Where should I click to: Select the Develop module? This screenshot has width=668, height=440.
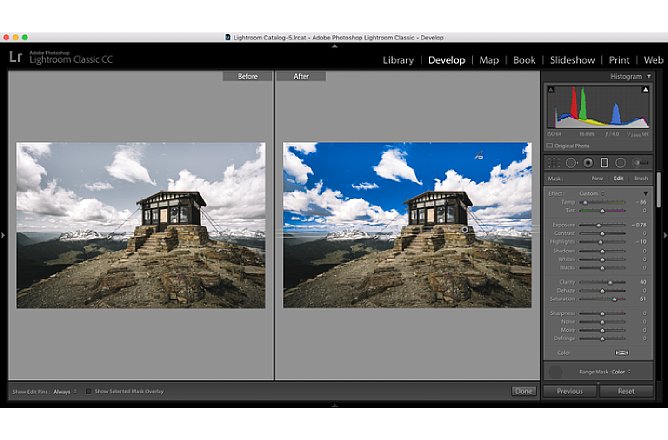(446, 60)
